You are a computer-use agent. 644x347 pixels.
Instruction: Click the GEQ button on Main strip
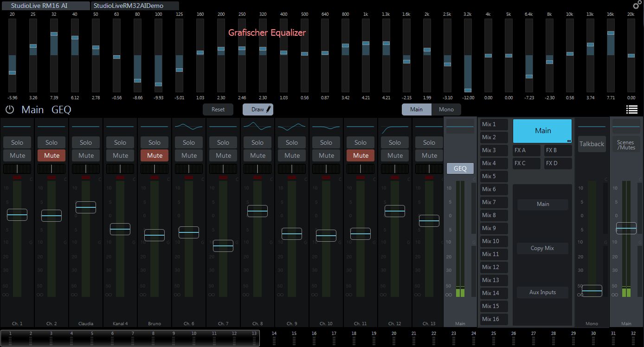[x=460, y=168]
